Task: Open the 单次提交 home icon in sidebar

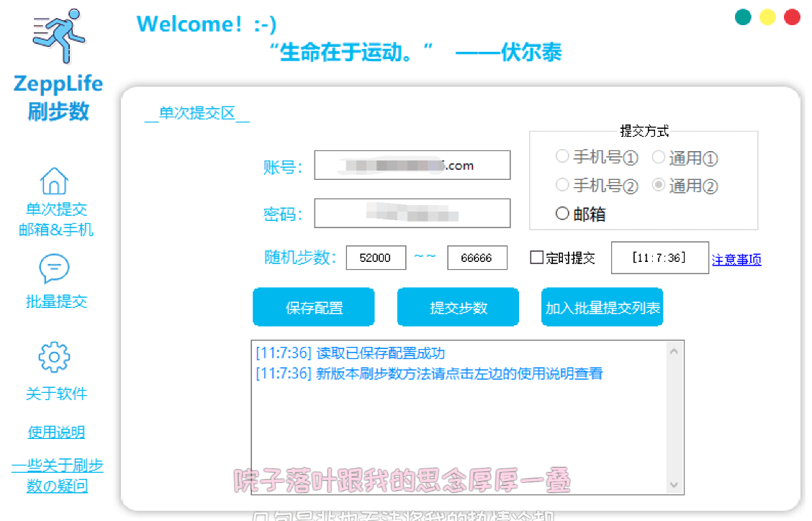Action: (x=56, y=181)
